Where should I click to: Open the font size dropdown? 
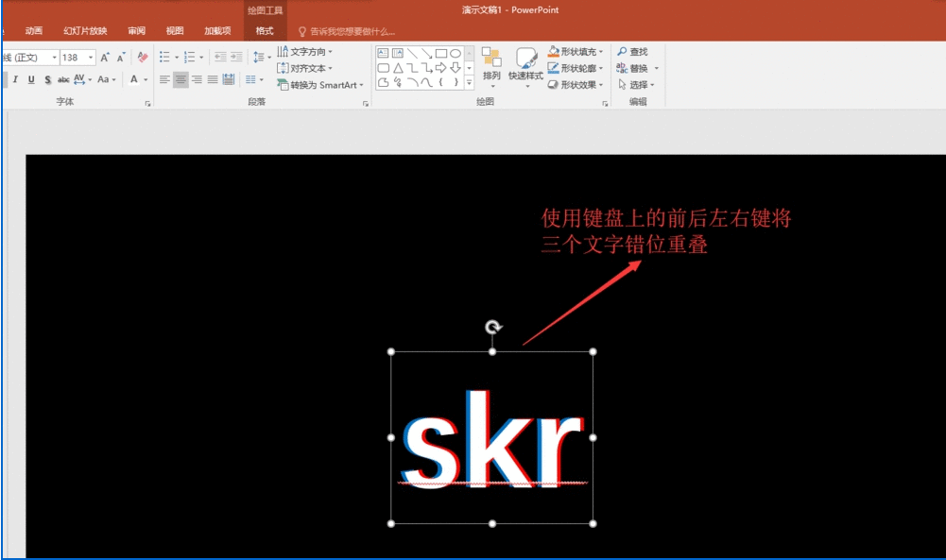click(91, 56)
